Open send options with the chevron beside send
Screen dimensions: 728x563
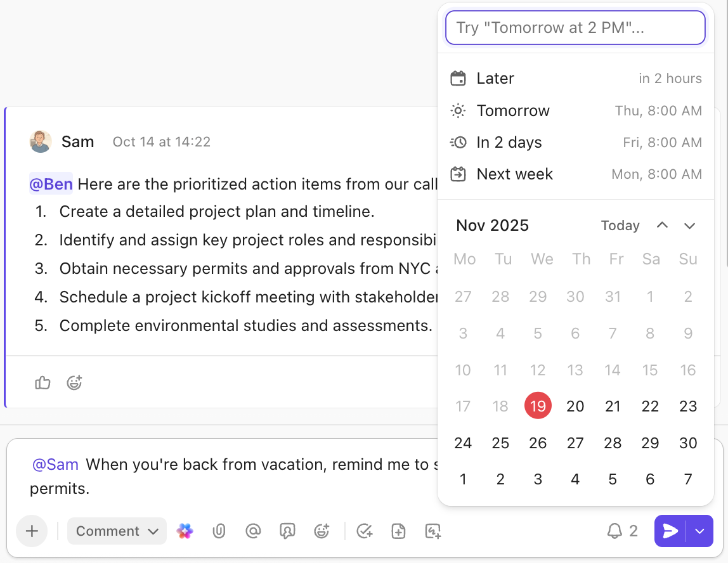click(x=699, y=531)
